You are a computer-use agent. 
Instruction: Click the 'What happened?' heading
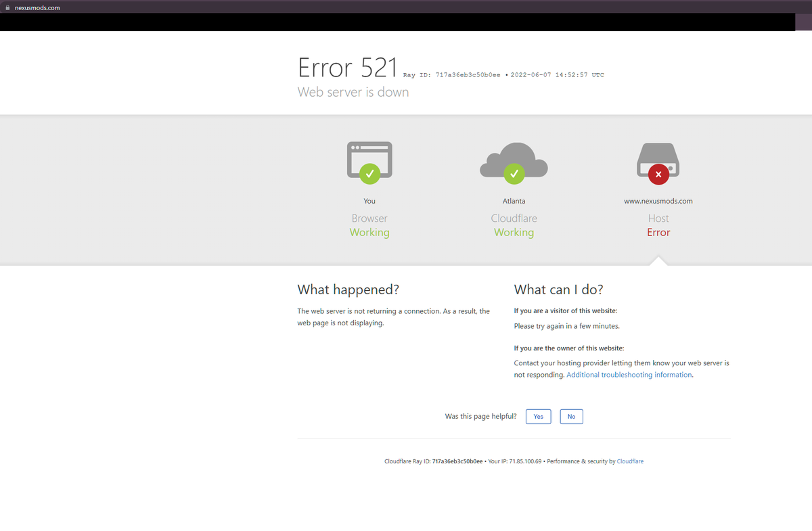click(x=348, y=290)
